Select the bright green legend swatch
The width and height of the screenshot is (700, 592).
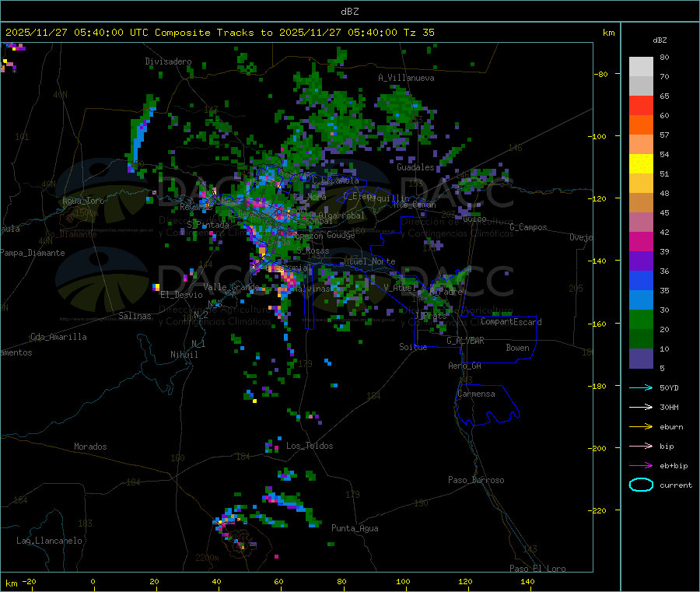tap(641, 319)
